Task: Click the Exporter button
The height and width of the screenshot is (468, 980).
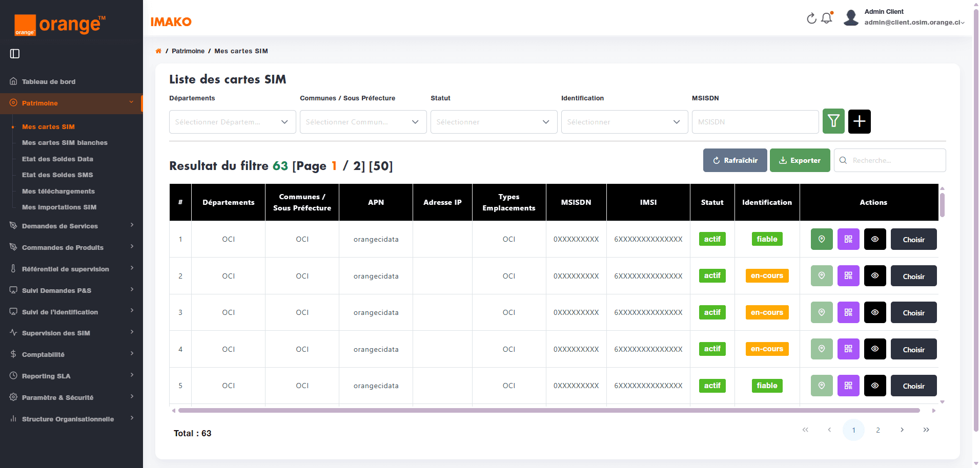Action: [x=800, y=160]
